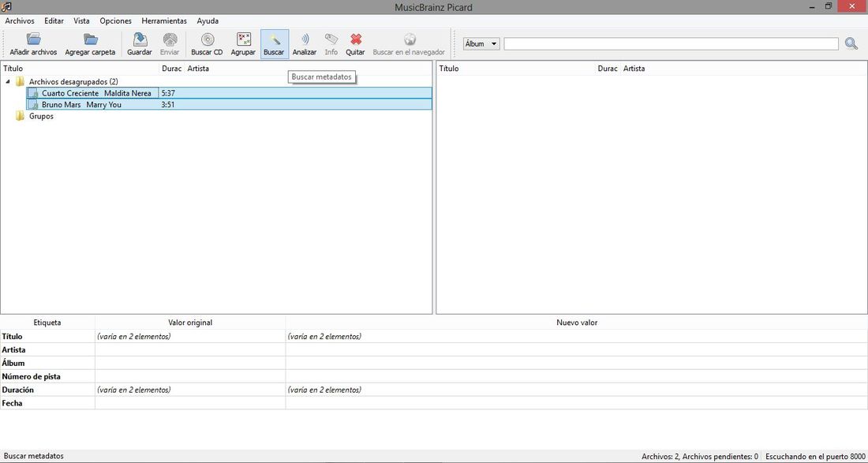Click the Número de pista row label
868x463 pixels.
click(x=31, y=376)
